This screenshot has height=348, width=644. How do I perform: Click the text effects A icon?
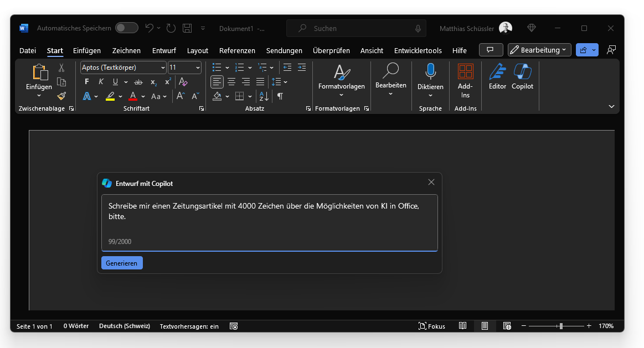(87, 96)
